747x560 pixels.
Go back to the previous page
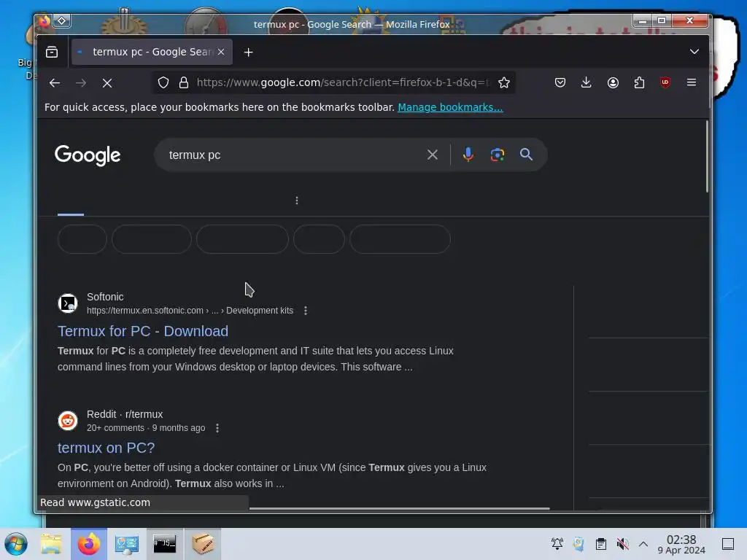tap(54, 83)
